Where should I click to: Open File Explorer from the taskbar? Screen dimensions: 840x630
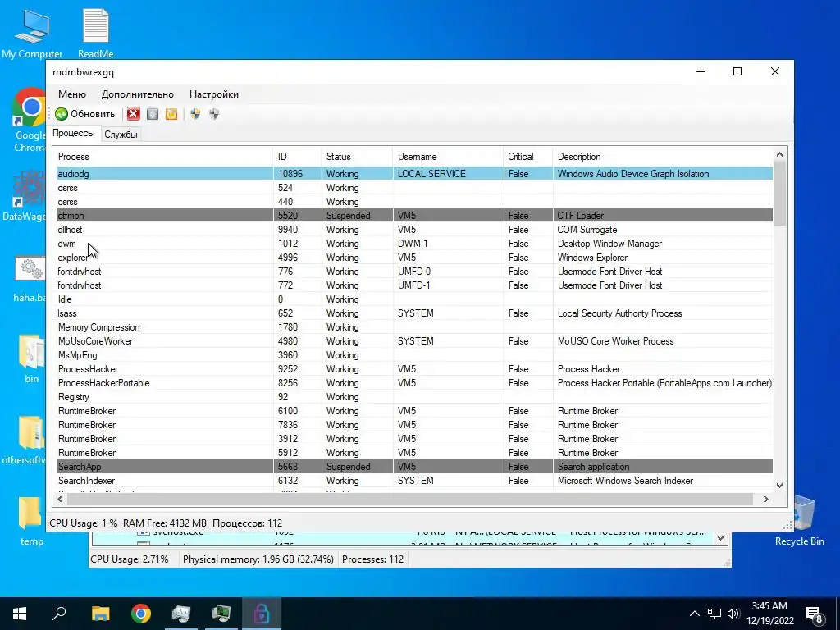coord(101,614)
